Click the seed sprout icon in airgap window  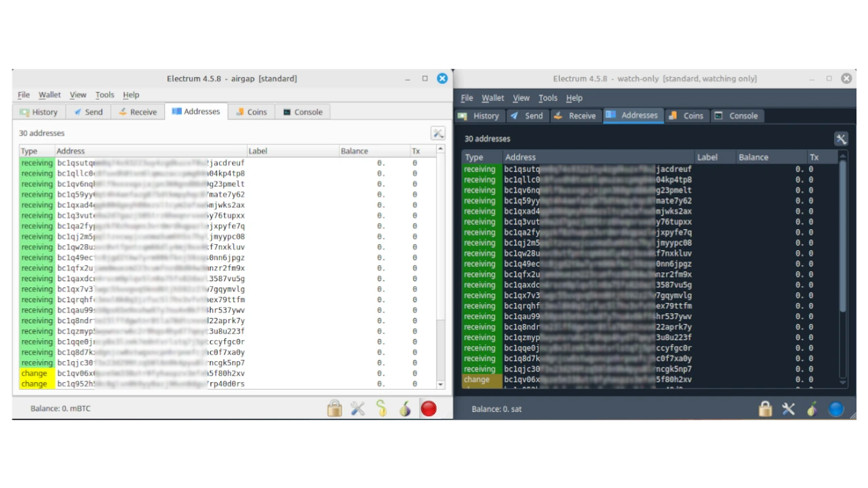click(381, 408)
